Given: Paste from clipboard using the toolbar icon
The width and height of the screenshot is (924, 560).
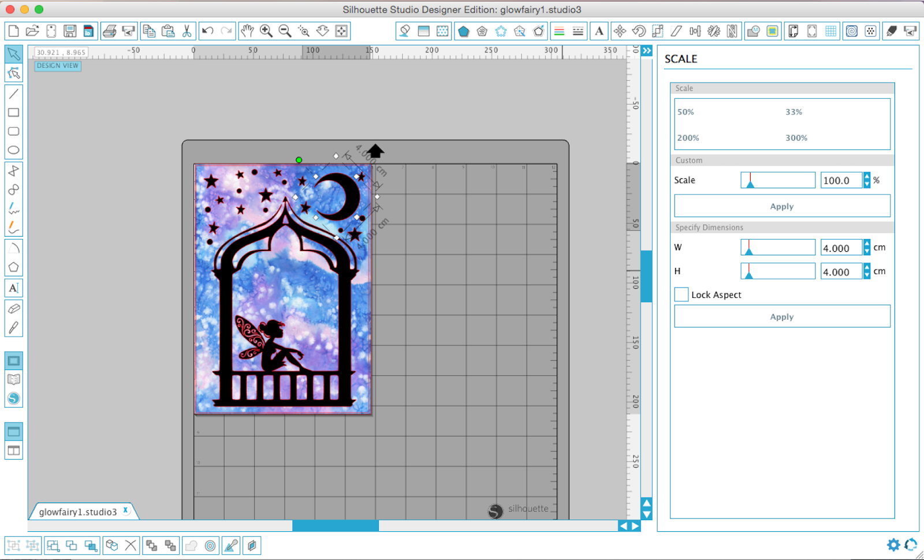Looking at the screenshot, I should [x=168, y=31].
